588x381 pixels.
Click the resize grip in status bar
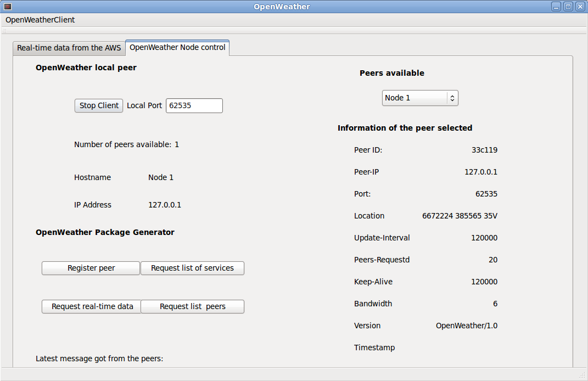582,376
